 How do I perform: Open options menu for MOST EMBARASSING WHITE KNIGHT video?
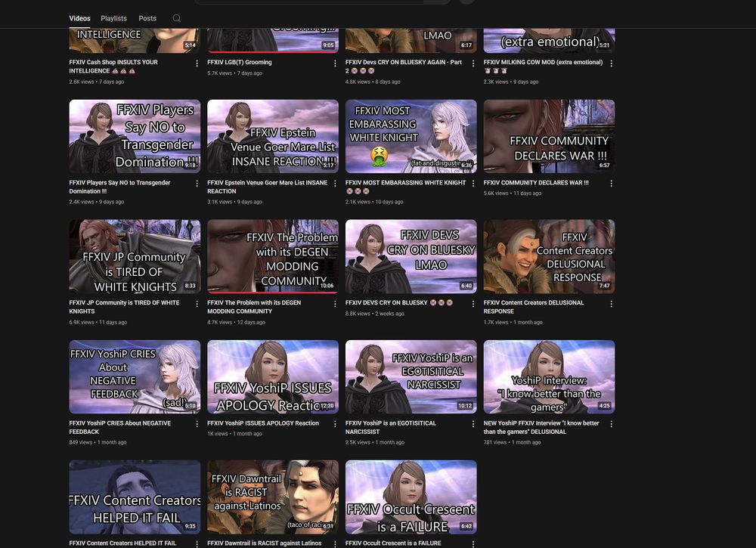(473, 184)
